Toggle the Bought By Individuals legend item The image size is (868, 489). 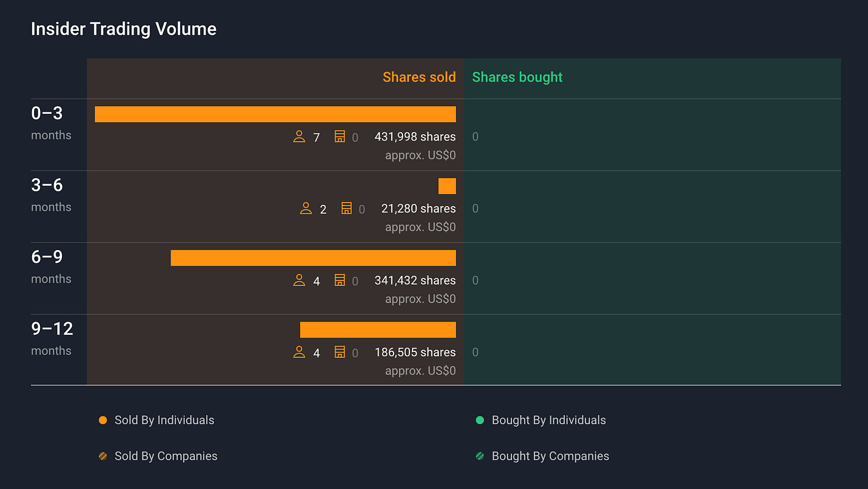[541, 420]
